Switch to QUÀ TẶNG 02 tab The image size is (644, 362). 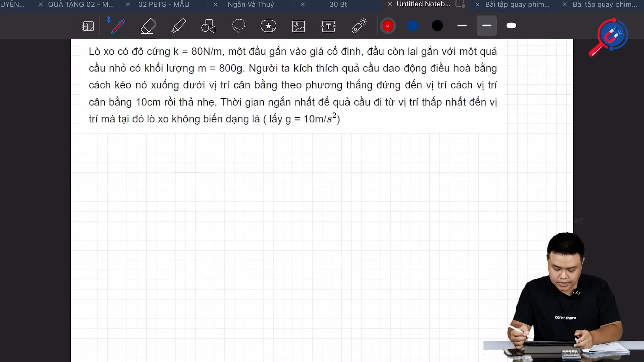click(81, 4)
